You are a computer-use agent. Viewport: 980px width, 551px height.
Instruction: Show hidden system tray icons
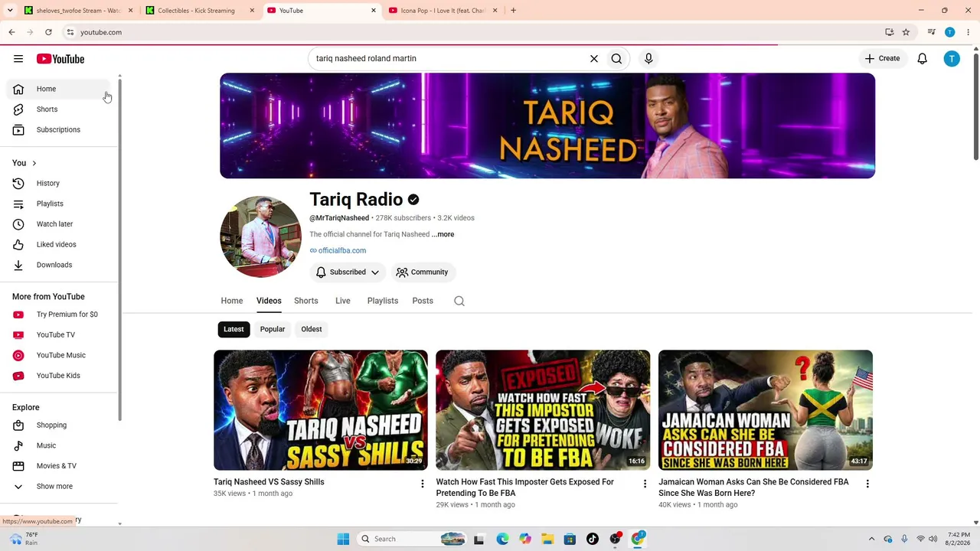[871, 539]
